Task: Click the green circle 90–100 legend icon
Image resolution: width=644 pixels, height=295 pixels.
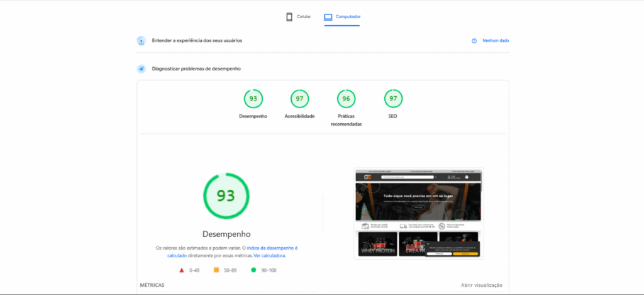Action: [x=253, y=270]
